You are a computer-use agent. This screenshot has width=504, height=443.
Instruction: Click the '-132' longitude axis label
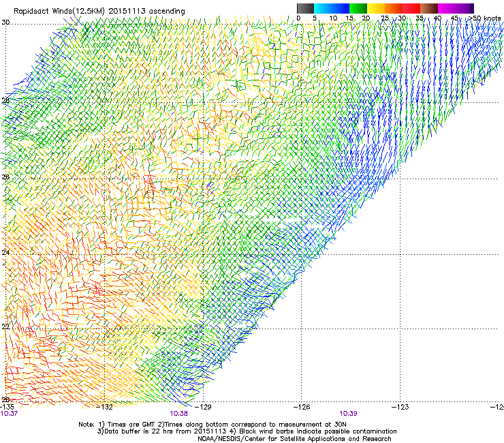(x=105, y=407)
